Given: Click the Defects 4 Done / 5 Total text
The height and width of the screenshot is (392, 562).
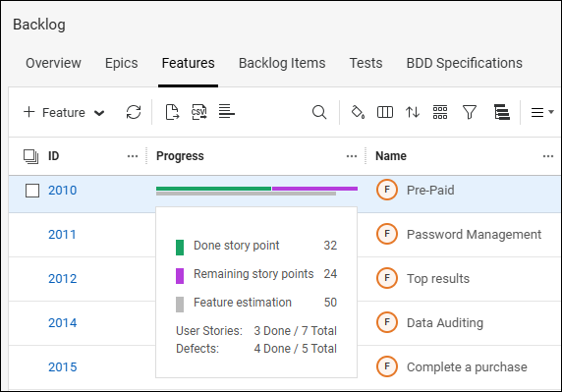Looking at the screenshot, I should 255,349.
